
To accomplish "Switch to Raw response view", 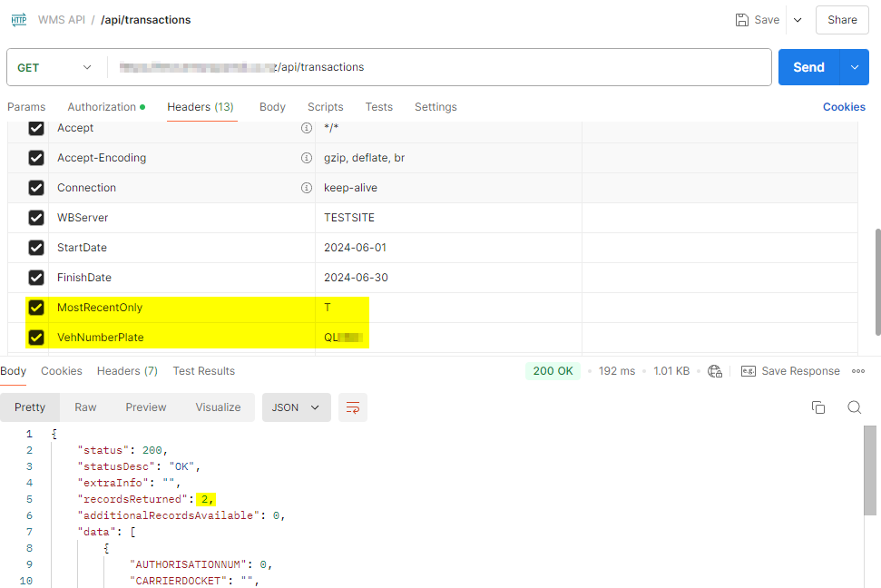I will (x=85, y=407).
